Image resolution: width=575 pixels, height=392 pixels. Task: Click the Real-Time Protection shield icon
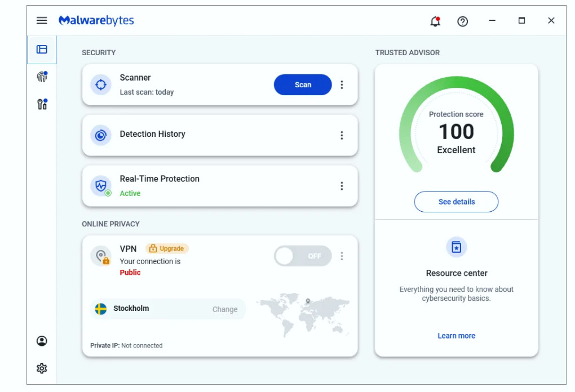(x=101, y=186)
